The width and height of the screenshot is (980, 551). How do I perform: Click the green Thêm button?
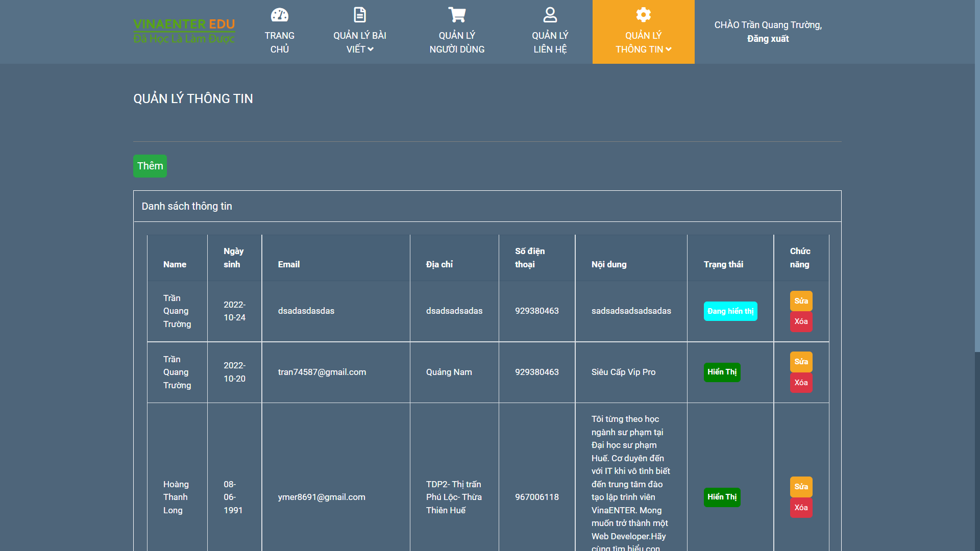tap(150, 166)
